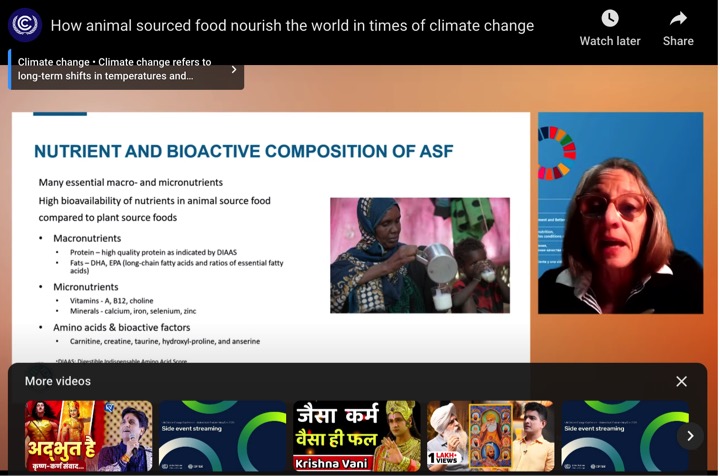Click the slide title Nutrient and Bioactive Composition

(243, 151)
